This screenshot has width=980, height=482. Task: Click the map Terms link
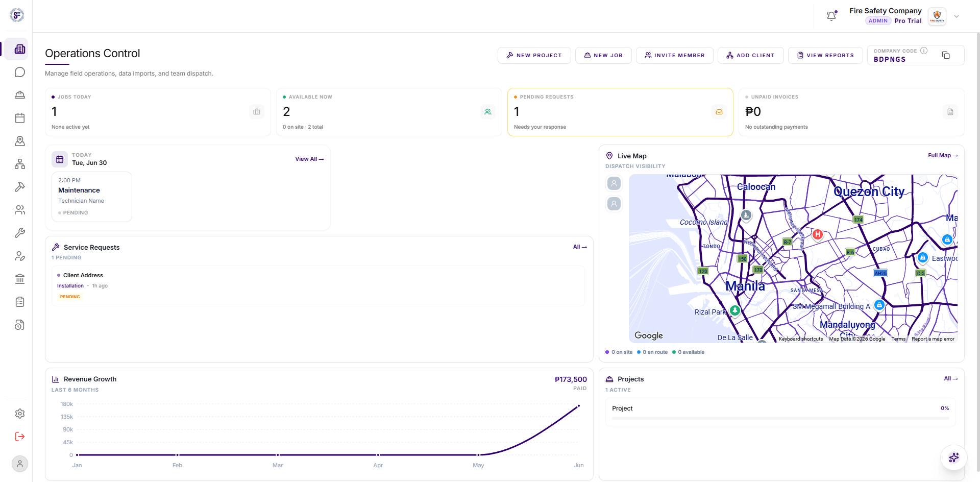click(898, 339)
